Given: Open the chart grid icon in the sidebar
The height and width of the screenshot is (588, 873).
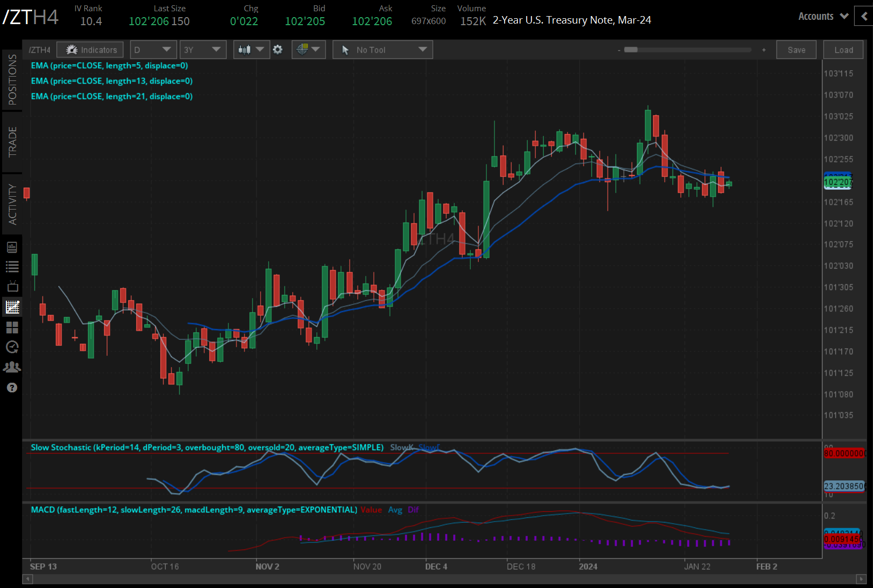Looking at the screenshot, I should (x=12, y=307).
